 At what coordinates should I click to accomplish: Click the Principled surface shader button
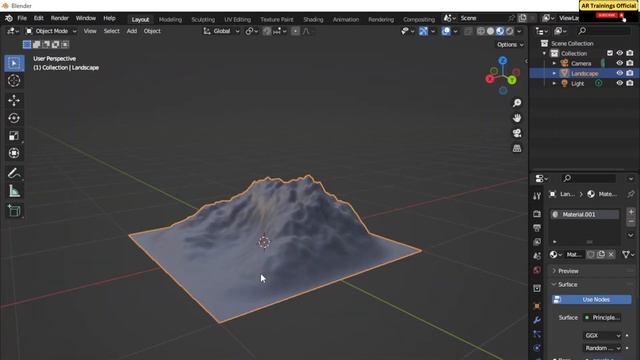tap(602, 318)
